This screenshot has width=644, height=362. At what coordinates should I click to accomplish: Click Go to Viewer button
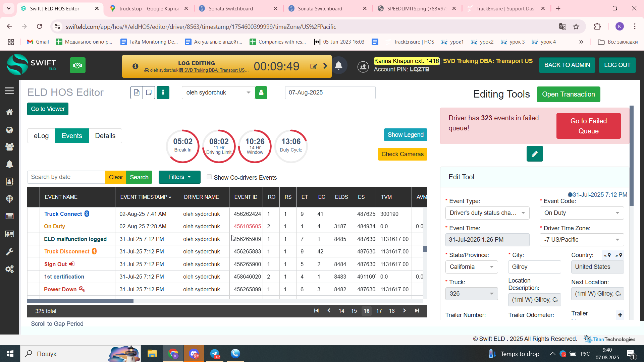48,109
